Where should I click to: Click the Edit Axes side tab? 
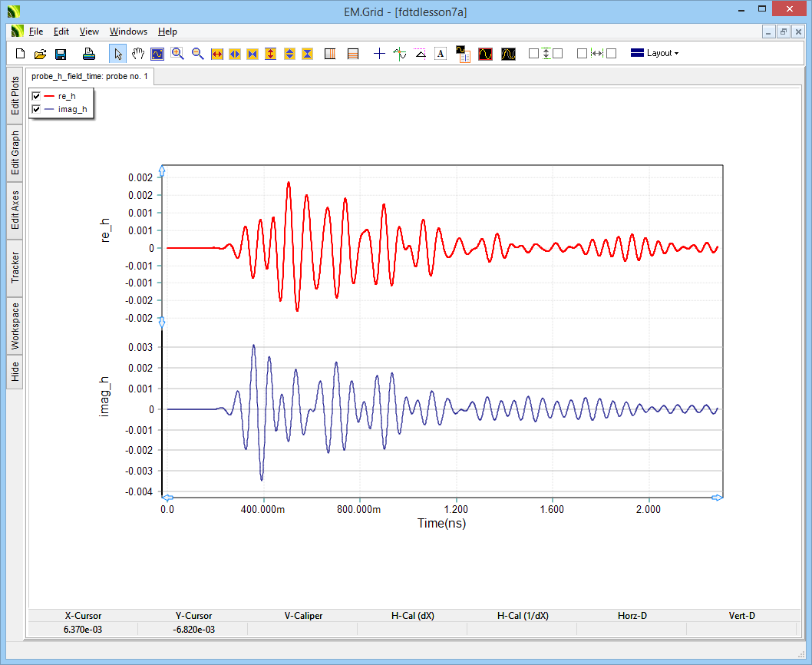point(15,210)
